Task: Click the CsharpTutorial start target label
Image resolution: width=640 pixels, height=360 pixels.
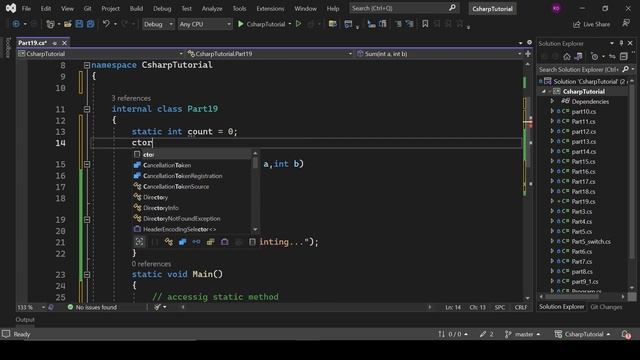Action: click(266, 24)
